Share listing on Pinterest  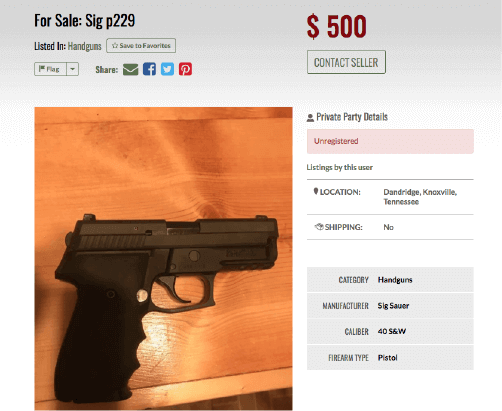(x=185, y=69)
